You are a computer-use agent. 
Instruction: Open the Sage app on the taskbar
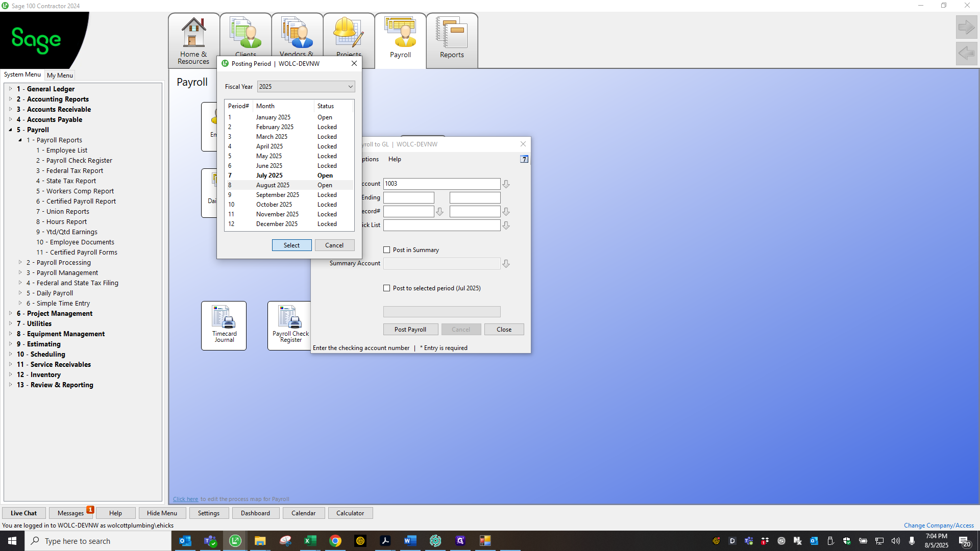[x=235, y=541]
